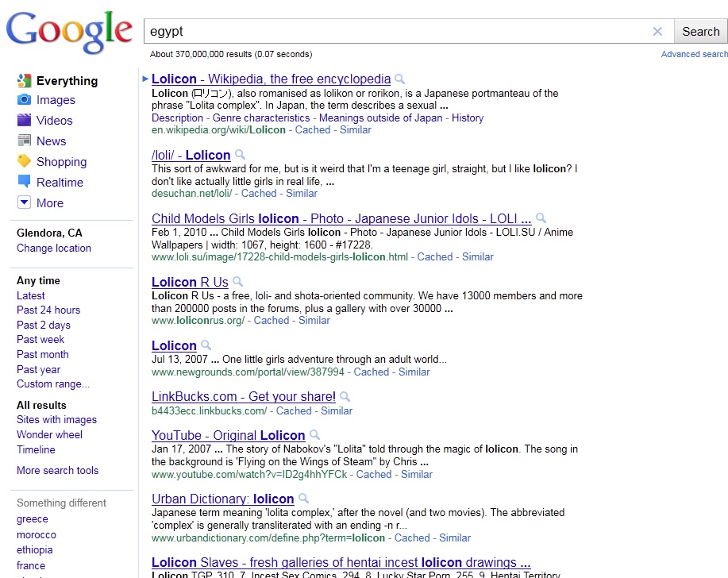The height and width of the screenshot is (578, 728).
Task: Filter results to Past year
Action: point(39,369)
